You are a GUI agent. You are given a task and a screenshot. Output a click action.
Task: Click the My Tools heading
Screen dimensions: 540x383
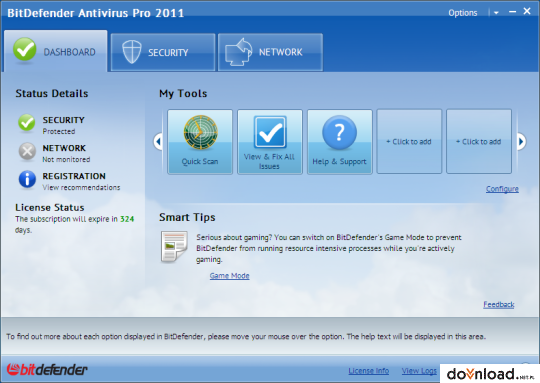[183, 93]
